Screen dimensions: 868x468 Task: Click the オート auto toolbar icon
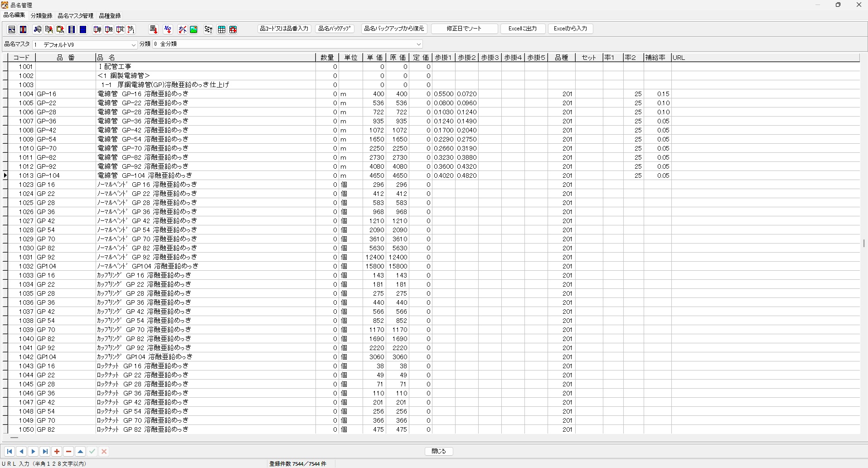182,29
